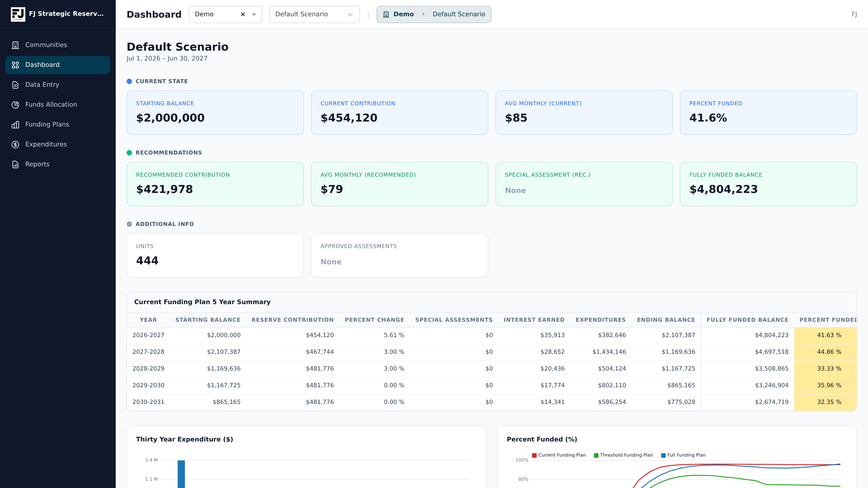
Task: Click the 41.63 % percent funded cell
Action: click(x=826, y=335)
